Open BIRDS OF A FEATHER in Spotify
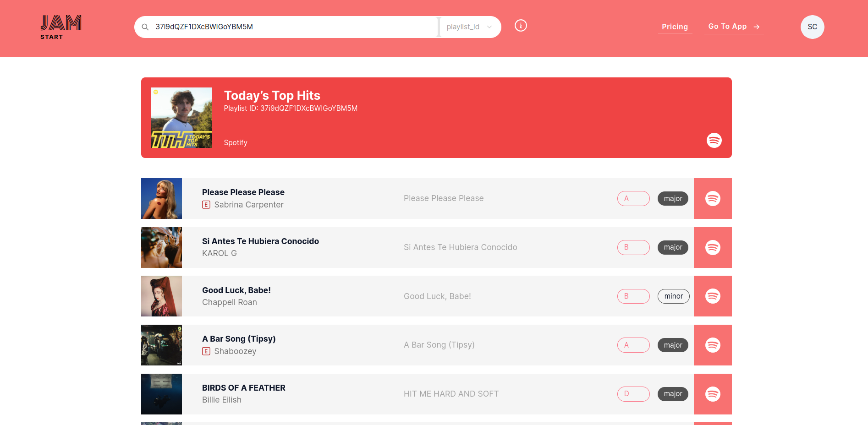Viewport: 868px width, 425px height. pyautogui.click(x=713, y=394)
